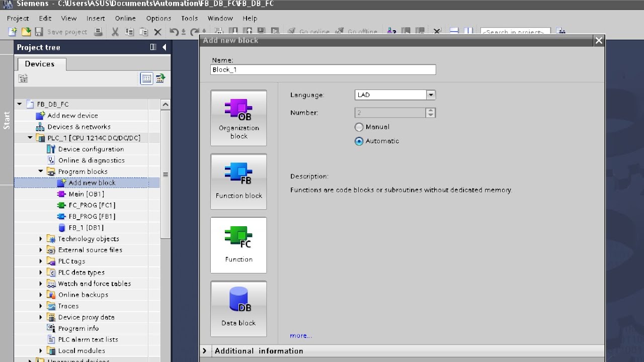Click the icon right of the search box

(561, 32)
